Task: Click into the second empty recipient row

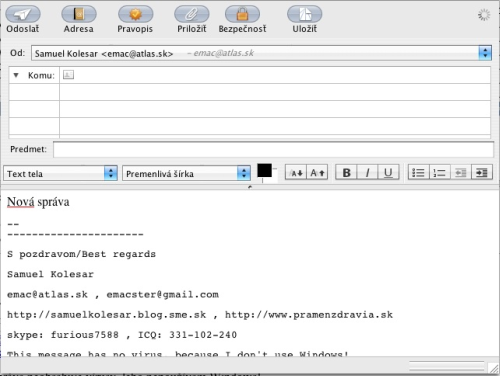Action: click(275, 109)
